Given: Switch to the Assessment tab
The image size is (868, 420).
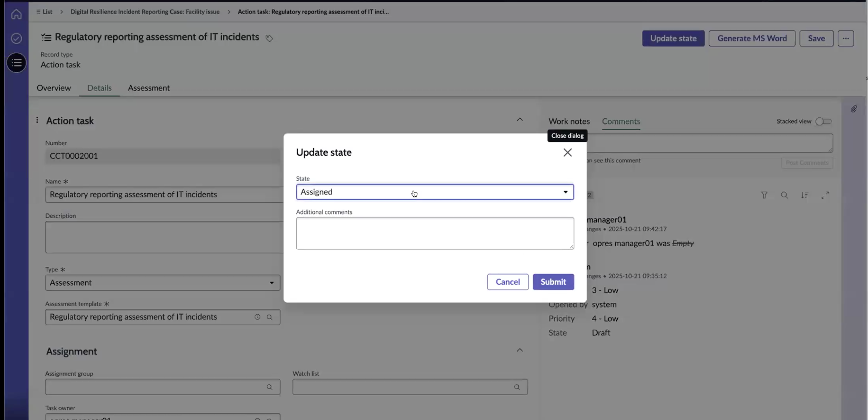Looking at the screenshot, I should [x=149, y=88].
